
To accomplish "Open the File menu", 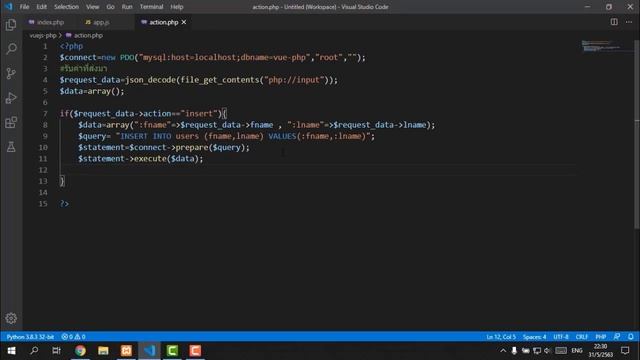I will (24, 7).
